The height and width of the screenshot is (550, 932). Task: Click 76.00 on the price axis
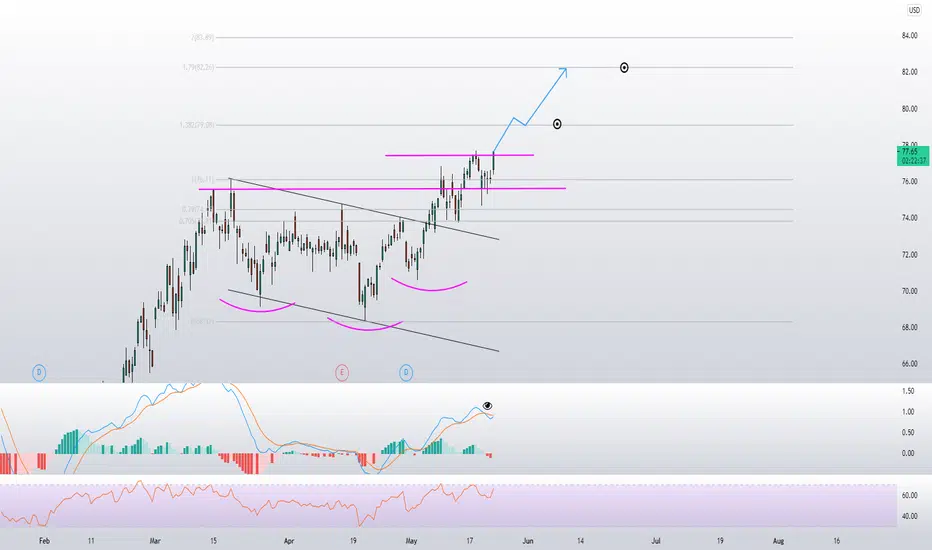click(909, 181)
